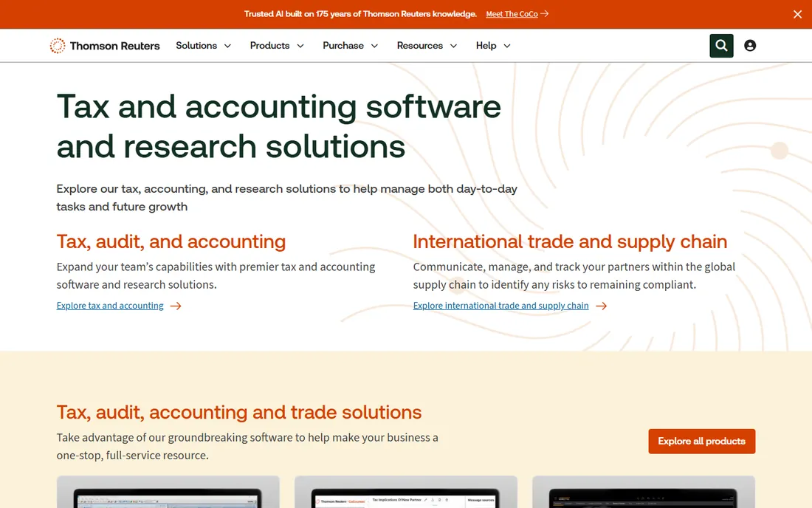Open the first product card laptop thumbnail
The height and width of the screenshot is (508, 812).
[168, 492]
